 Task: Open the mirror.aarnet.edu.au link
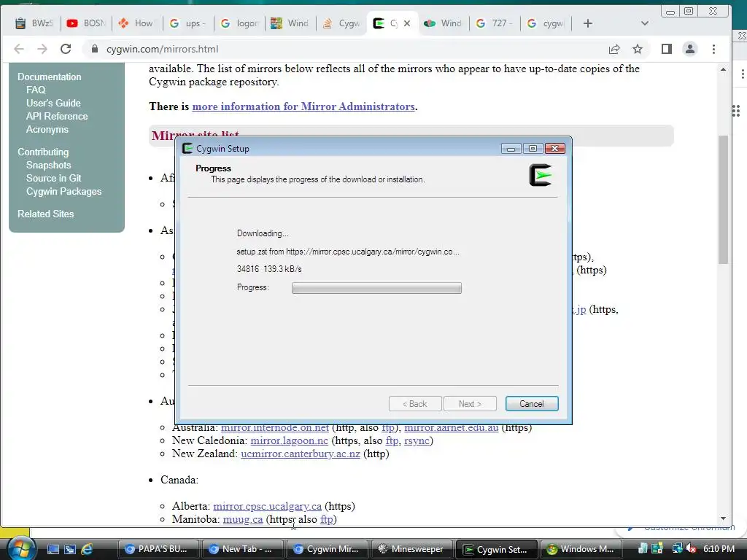(x=451, y=428)
